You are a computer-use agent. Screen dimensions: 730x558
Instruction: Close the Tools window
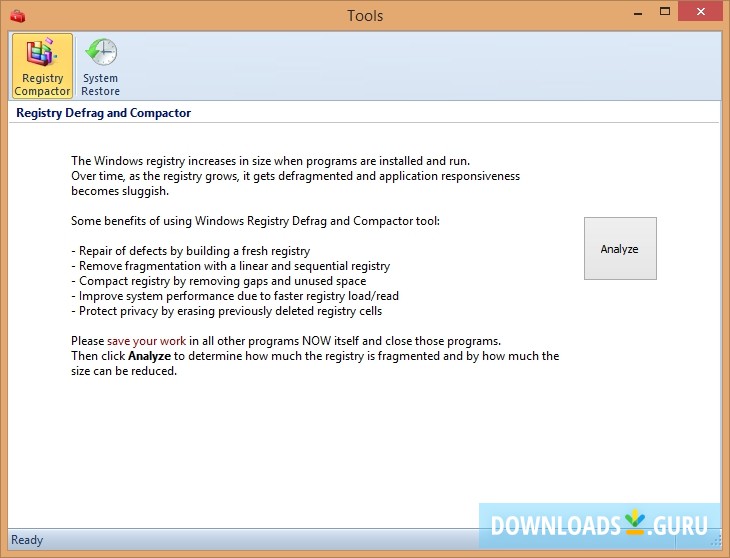pos(701,12)
